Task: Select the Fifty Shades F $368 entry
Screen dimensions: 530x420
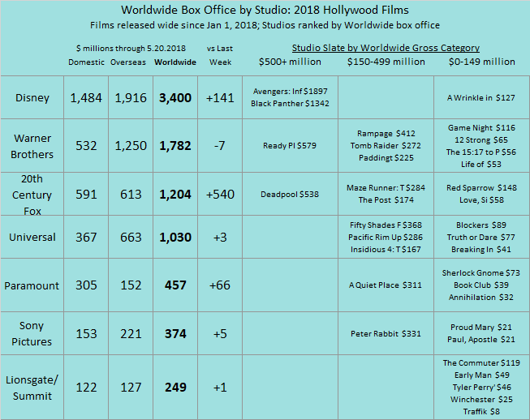Action: pyautogui.click(x=386, y=225)
